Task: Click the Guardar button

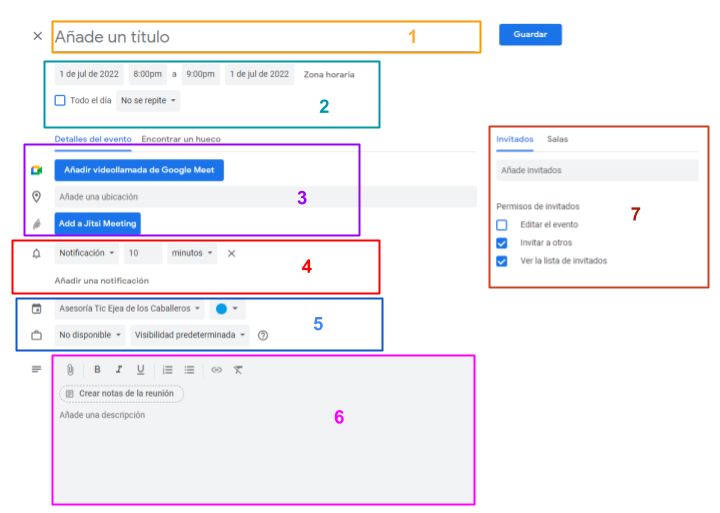Action: (x=530, y=34)
